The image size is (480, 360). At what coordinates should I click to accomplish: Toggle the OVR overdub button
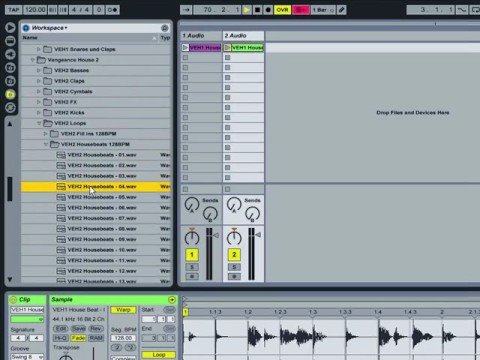282,10
